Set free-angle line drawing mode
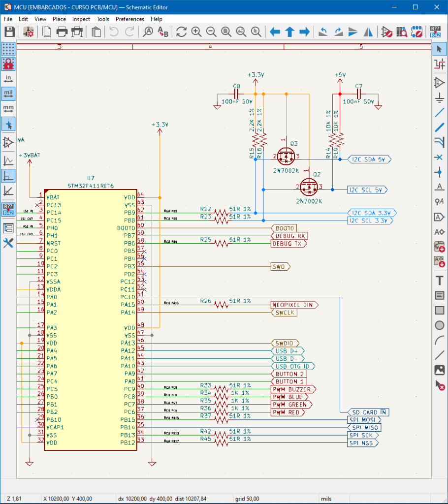Screen dimensions: 448x504 coord(8,161)
